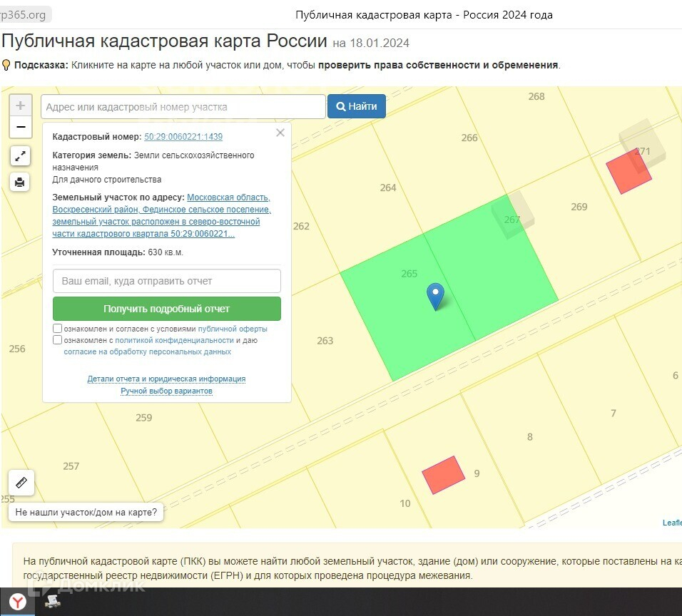The width and height of the screenshot is (682, 616).
Task: Select parcel 8 on the map
Action: click(530, 436)
